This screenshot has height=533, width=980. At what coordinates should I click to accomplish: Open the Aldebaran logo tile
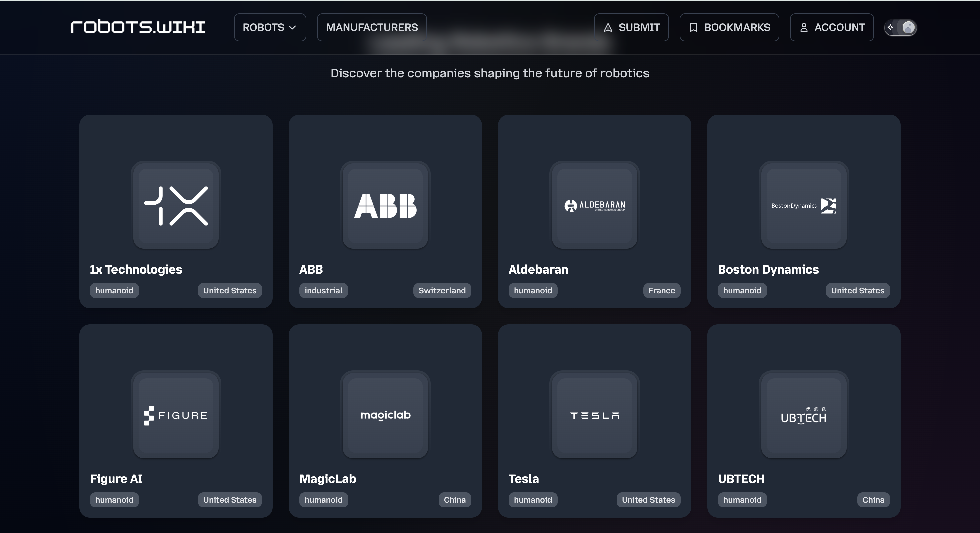coord(594,205)
